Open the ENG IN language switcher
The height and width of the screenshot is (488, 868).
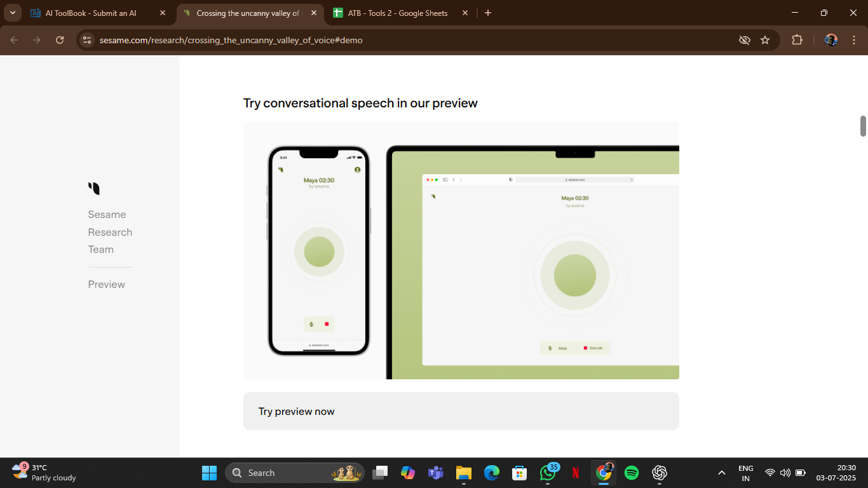pos(746,473)
